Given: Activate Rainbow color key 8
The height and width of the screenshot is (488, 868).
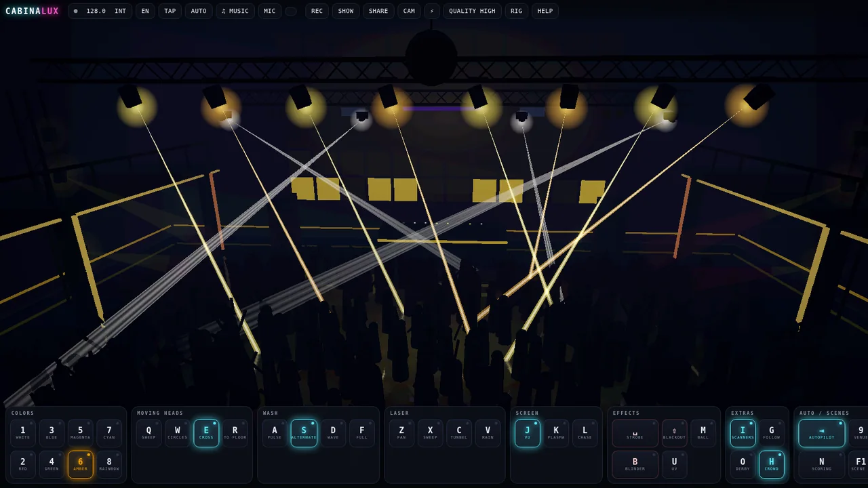Looking at the screenshot, I should tap(109, 464).
